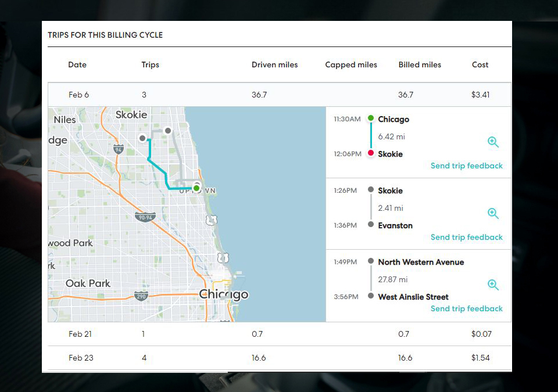The height and width of the screenshot is (392, 558).
Task: Click the 11:30AM departure time
Action: pos(347,119)
